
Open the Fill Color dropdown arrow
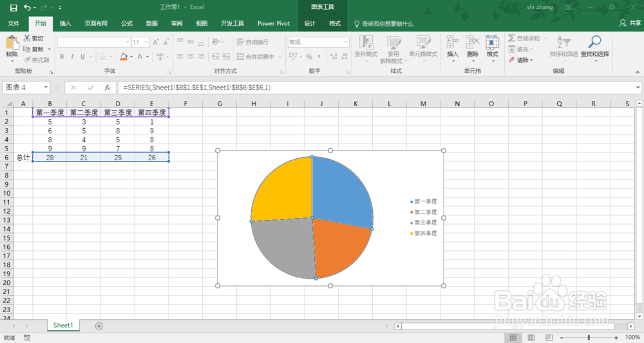point(131,57)
